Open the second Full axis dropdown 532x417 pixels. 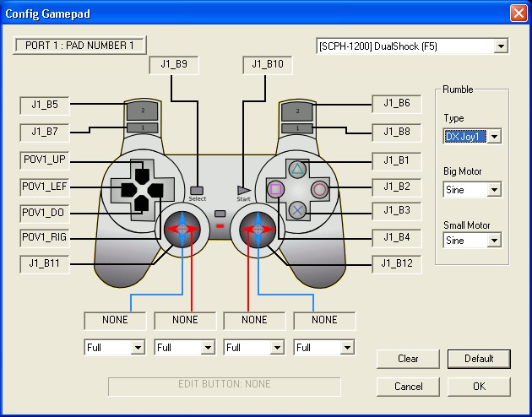pyautogui.click(x=208, y=347)
